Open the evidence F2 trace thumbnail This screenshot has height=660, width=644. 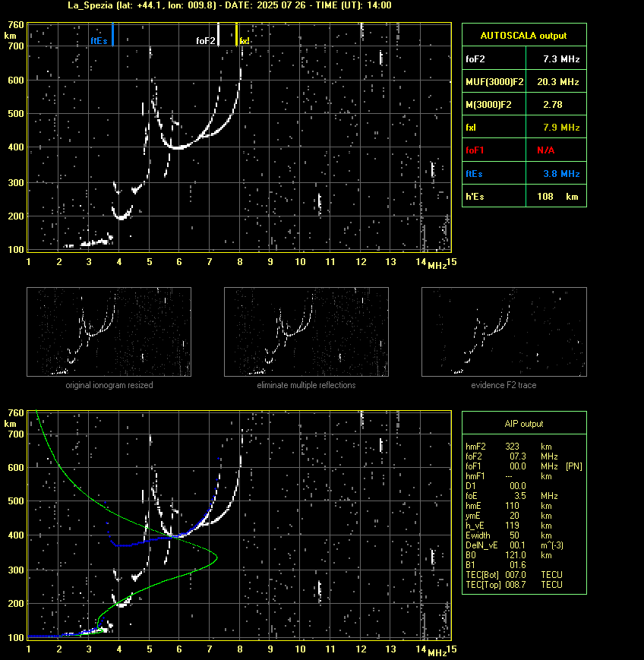pyautogui.click(x=504, y=332)
